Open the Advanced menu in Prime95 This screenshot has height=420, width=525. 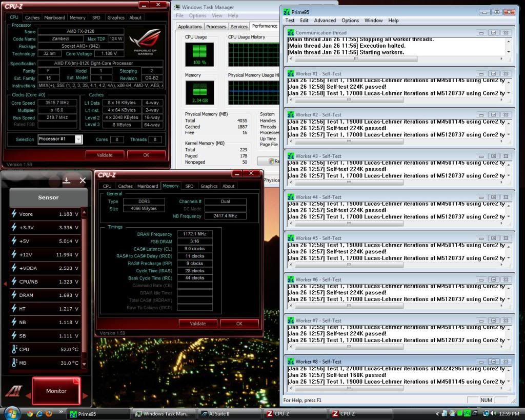click(x=325, y=21)
